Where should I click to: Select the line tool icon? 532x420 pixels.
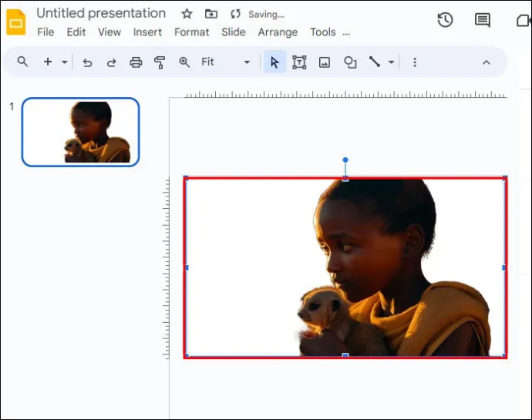(375, 62)
